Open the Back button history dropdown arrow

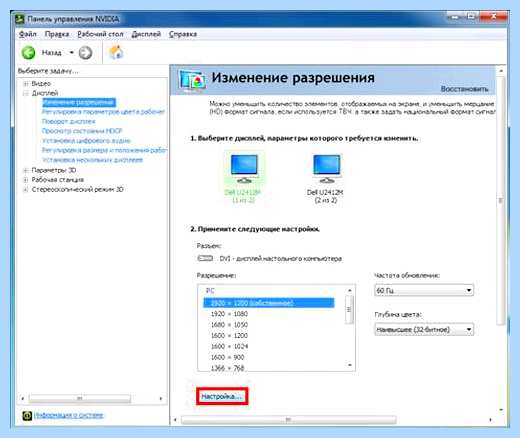tap(71, 53)
